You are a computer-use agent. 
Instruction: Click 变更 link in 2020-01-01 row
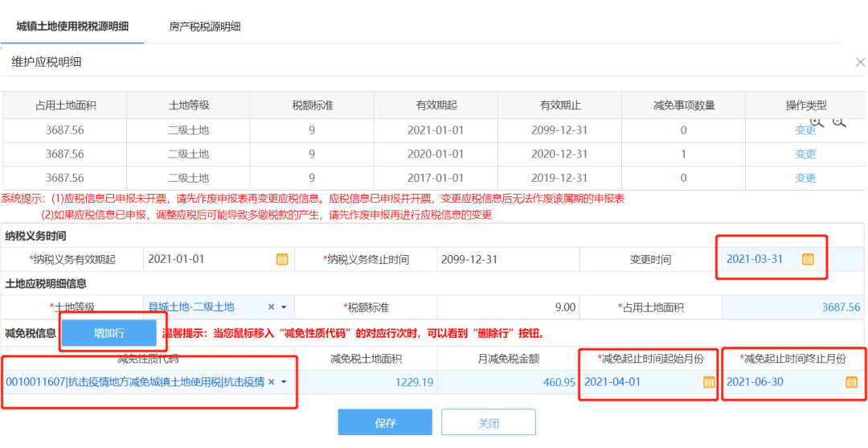[x=805, y=154]
